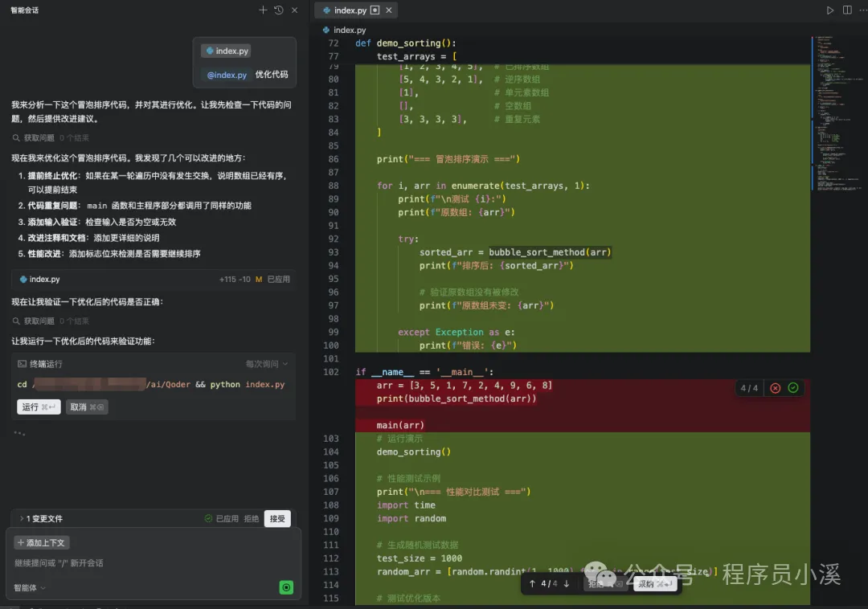868x609 pixels.
Task: Click 取消 to cancel terminal command
Action: (x=86, y=407)
